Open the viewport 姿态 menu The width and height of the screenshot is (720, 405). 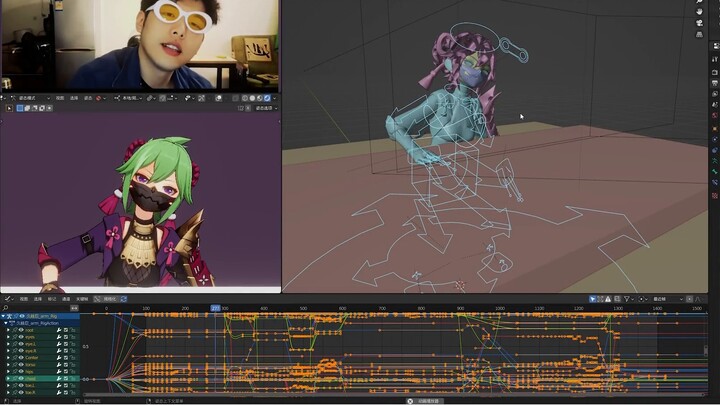[x=88, y=98]
